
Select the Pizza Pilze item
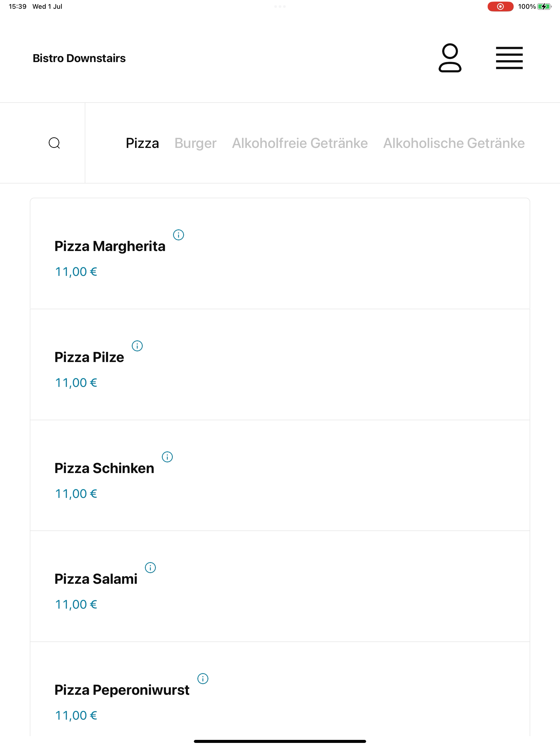[280, 364]
